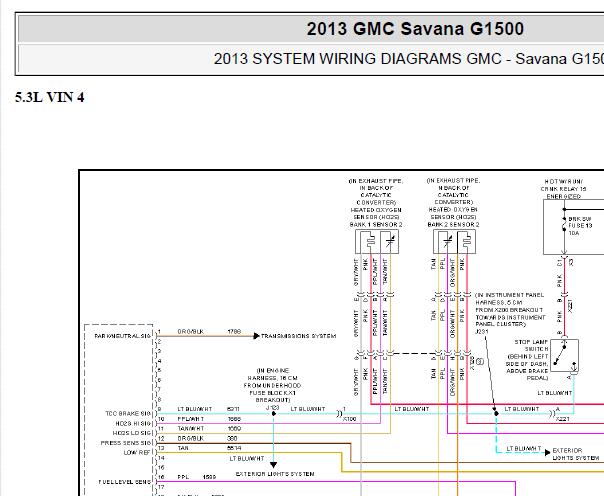
Task: Click the circuit number '5514' on the TAN wire
Action: click(x=234, y=448)
